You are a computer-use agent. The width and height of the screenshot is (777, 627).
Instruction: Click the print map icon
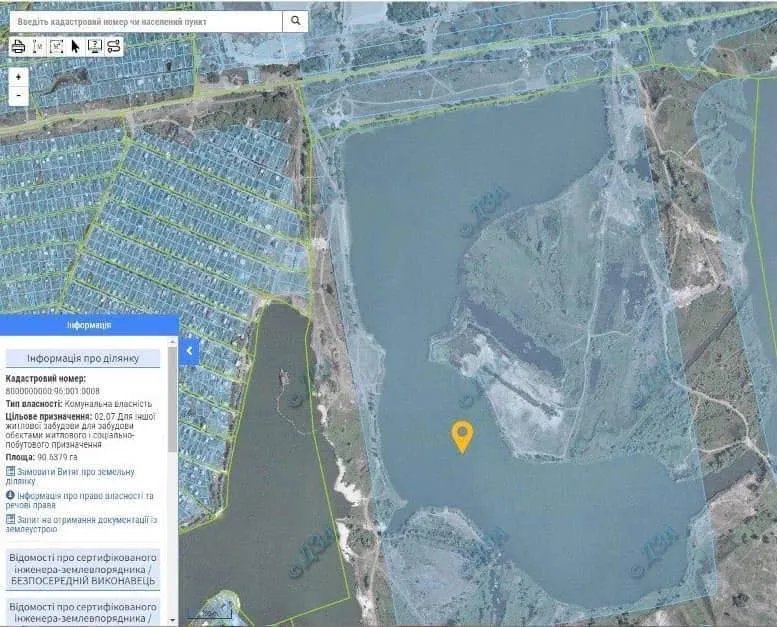18,46
